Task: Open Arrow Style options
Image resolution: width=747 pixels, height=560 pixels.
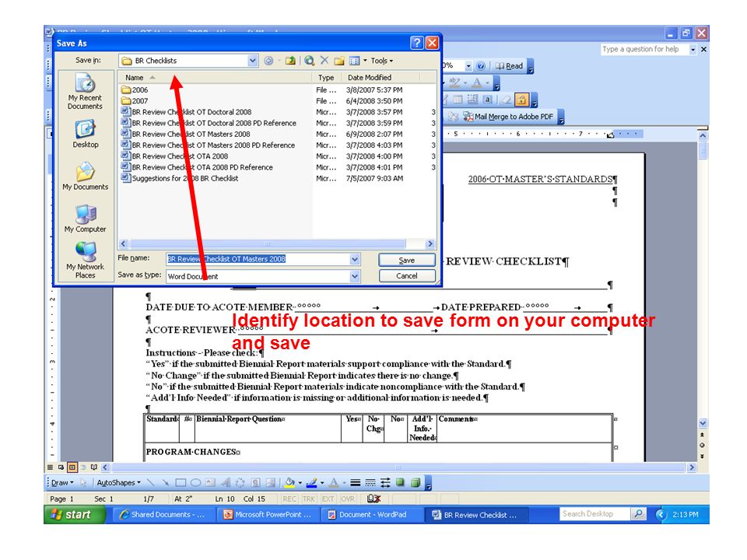Action: (385, 482)
